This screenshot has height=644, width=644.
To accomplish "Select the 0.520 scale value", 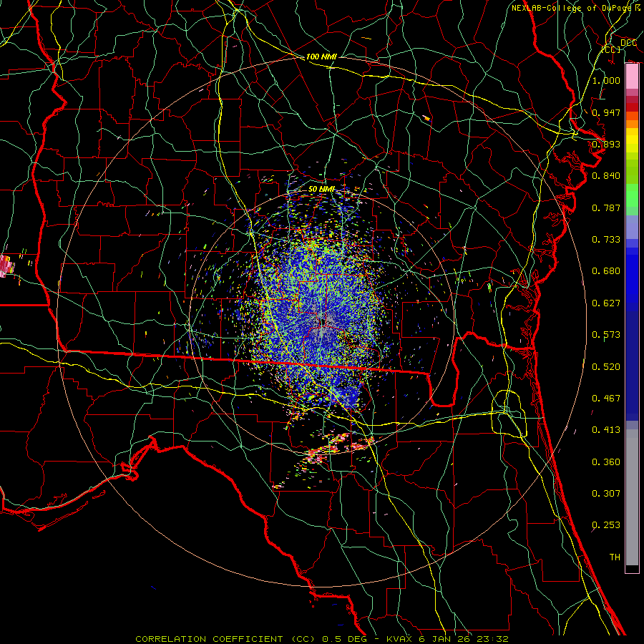I will 606,367.
